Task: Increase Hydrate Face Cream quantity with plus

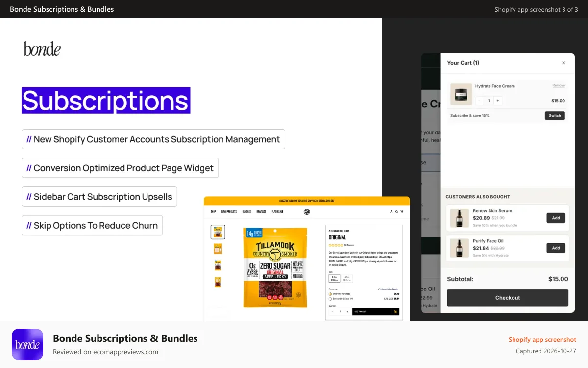Action: [x=498, y=101]
